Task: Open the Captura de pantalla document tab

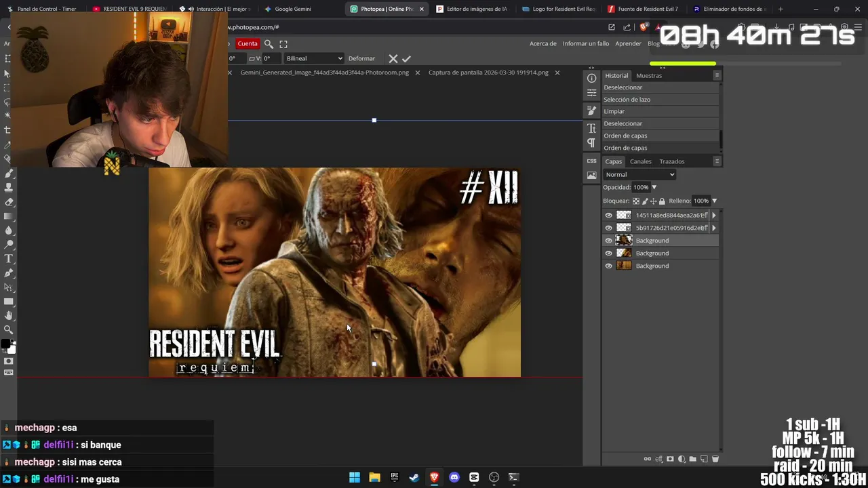Action: 488,73
